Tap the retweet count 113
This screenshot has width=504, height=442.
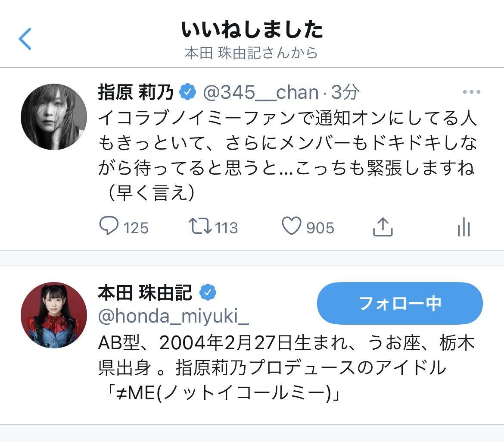click(x=226, y=228)
